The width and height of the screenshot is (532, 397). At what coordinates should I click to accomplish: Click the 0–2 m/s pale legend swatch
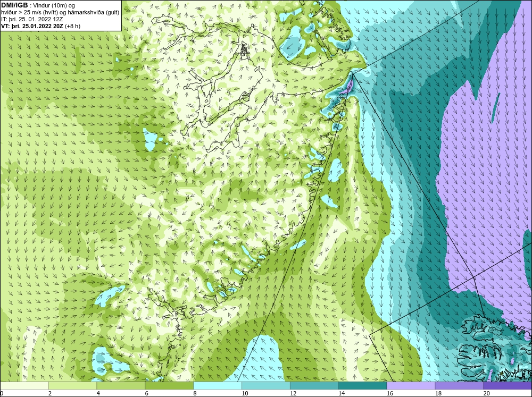click(24, 386)
